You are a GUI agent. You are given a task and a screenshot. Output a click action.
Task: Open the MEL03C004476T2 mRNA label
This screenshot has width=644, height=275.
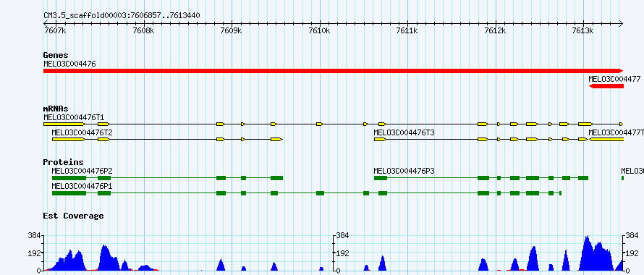click(x=82, y=132)
